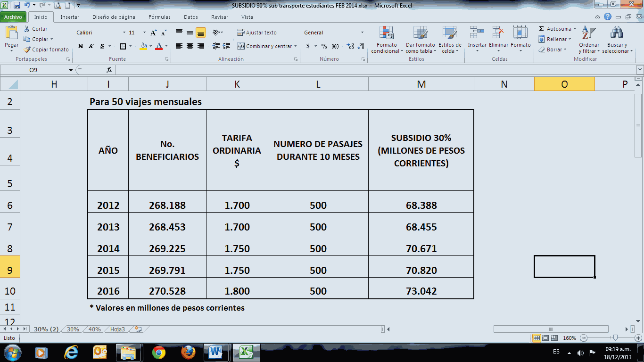Switch to Page Layout view button
Image resolution: width=644 pixels, height=362 pixels.
point(546,338)
